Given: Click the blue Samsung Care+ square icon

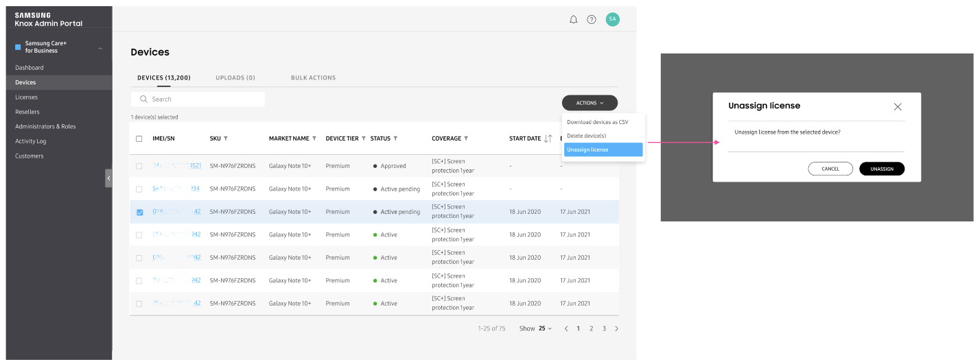Looking at the screenshot, I should [x=18, y=47].
